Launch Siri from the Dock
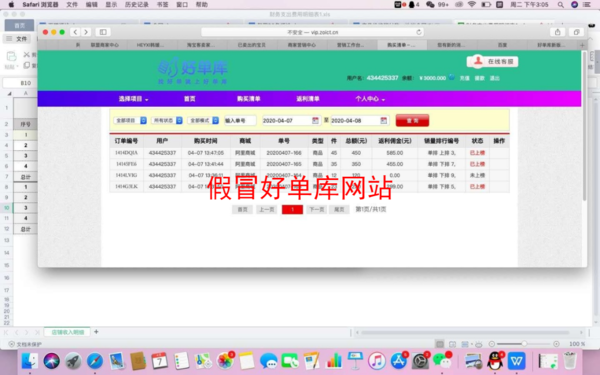This screenshot has width=600, height=375. pyautogui.click(x=51, y=361)
